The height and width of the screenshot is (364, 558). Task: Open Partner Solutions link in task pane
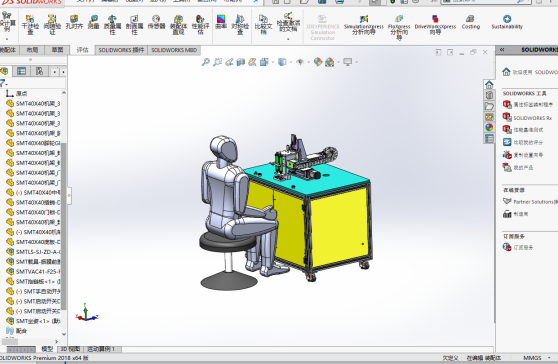coord(530,201)
